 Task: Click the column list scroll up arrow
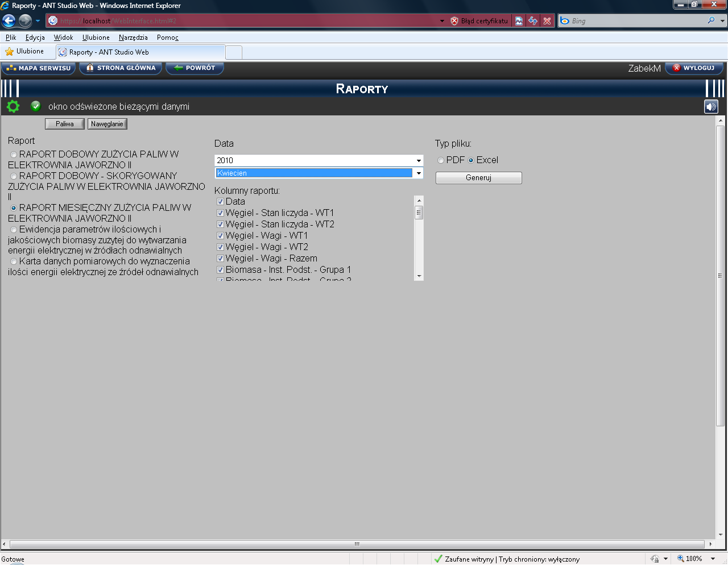pos(419,201)
